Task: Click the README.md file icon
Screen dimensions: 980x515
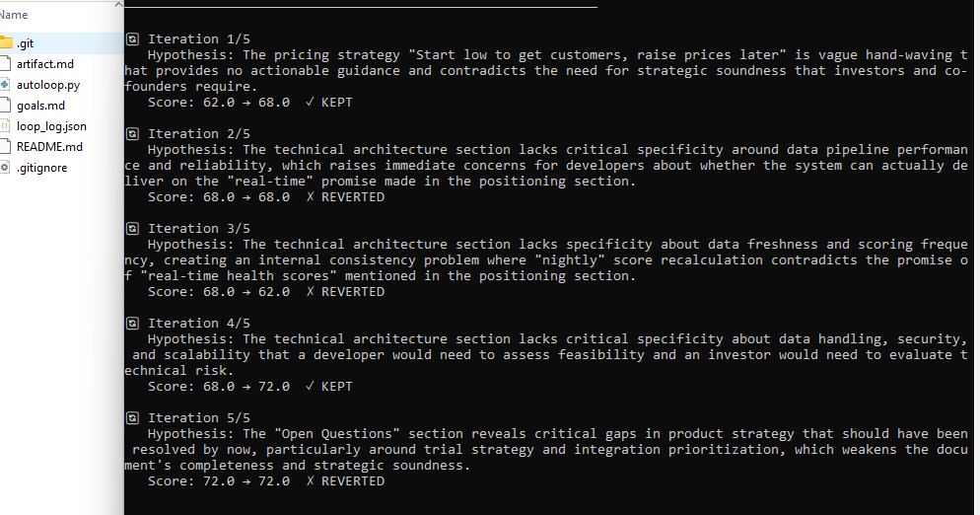Action: [x=6, y=147]
